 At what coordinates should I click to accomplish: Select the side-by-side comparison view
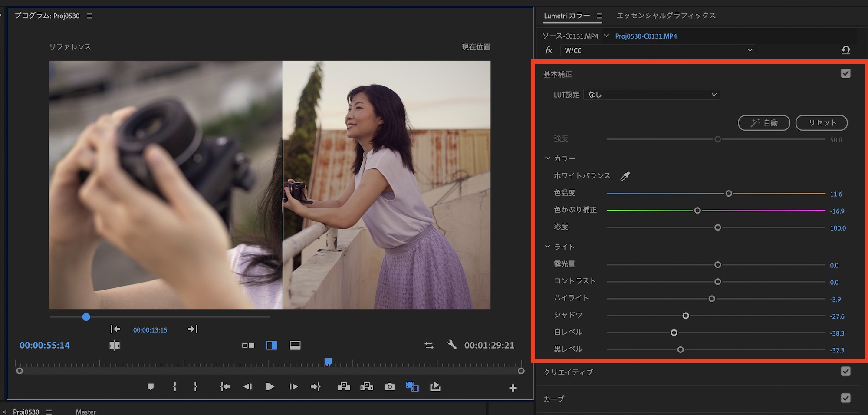[248, 346]
